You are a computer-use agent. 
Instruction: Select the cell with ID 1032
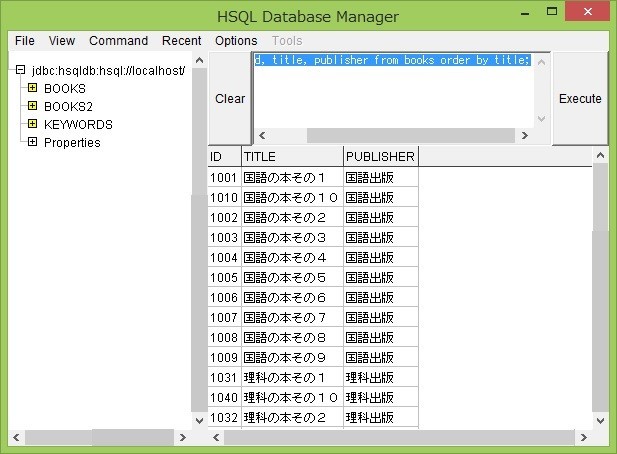pos(224,418)
